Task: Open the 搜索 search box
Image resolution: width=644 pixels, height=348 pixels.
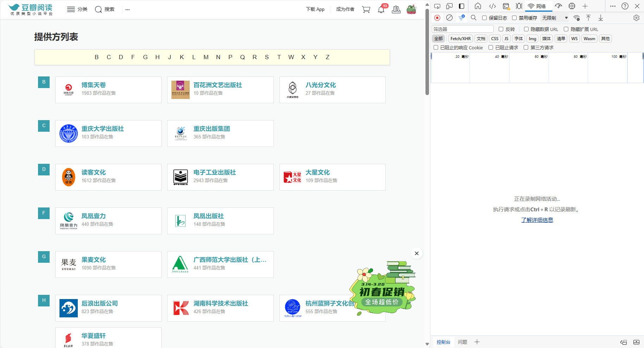Action: (105, 10)
